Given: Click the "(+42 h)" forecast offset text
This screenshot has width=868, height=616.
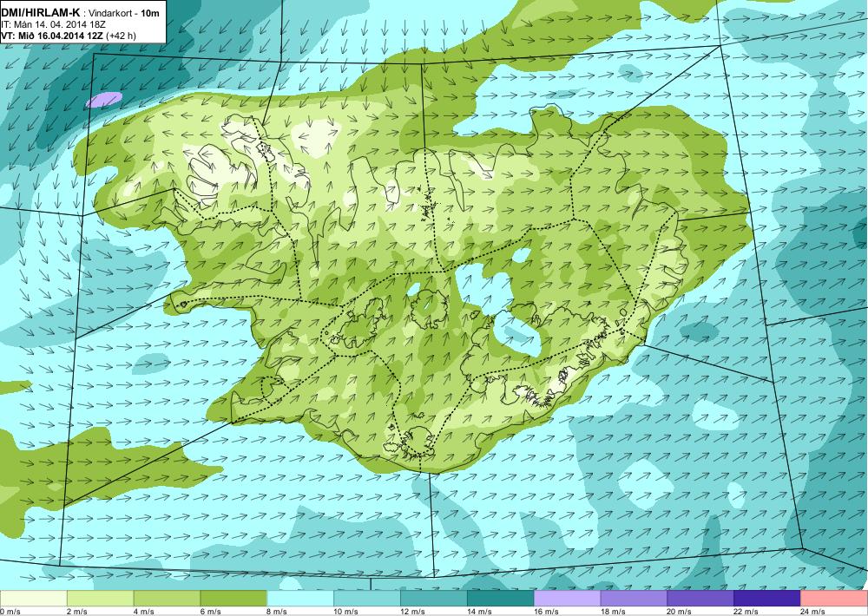Looking at the screenshot, I should point(121,36).
